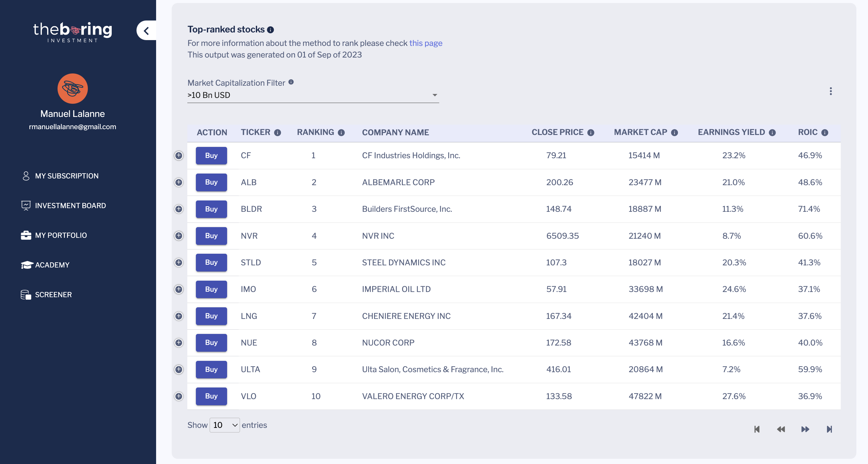Click the VLO market cap 47822 M
868x464 pixels.
tap(645, 396)
